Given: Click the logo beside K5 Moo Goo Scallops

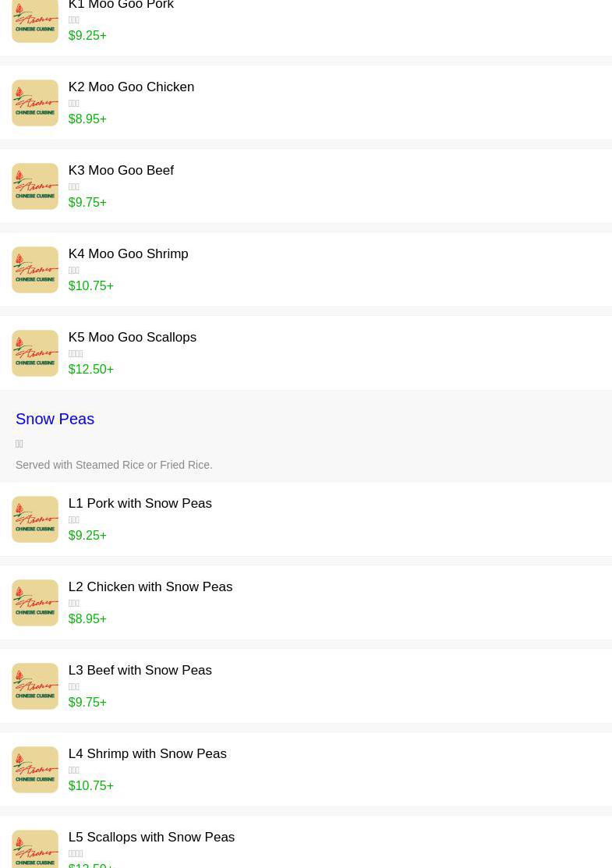Looking at the screenshot, I should point(35,353).
